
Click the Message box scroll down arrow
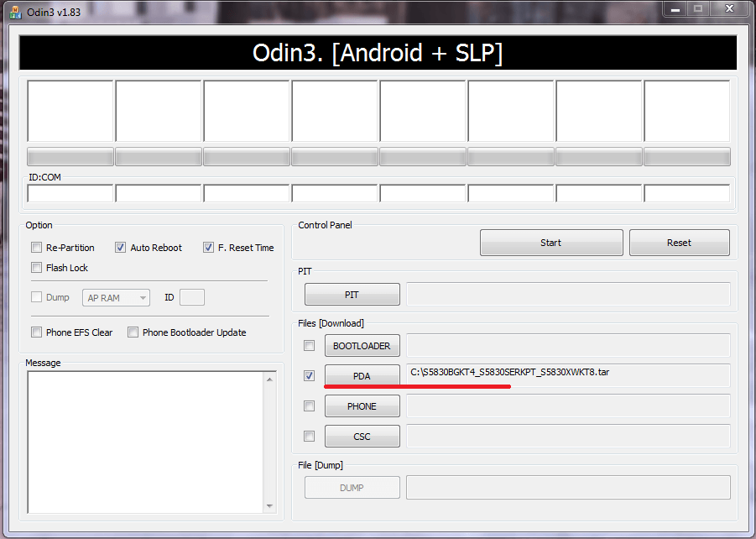tap(269, 506)
